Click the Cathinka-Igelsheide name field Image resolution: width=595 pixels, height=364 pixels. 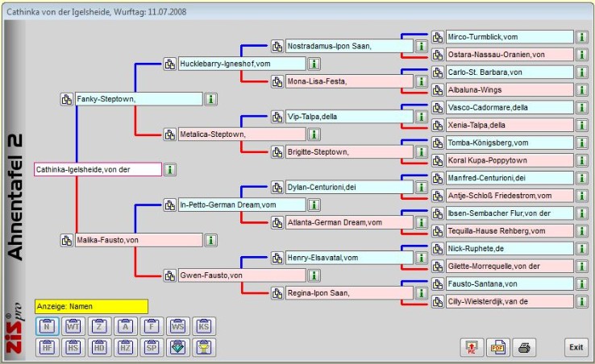[x=98, y=169]
